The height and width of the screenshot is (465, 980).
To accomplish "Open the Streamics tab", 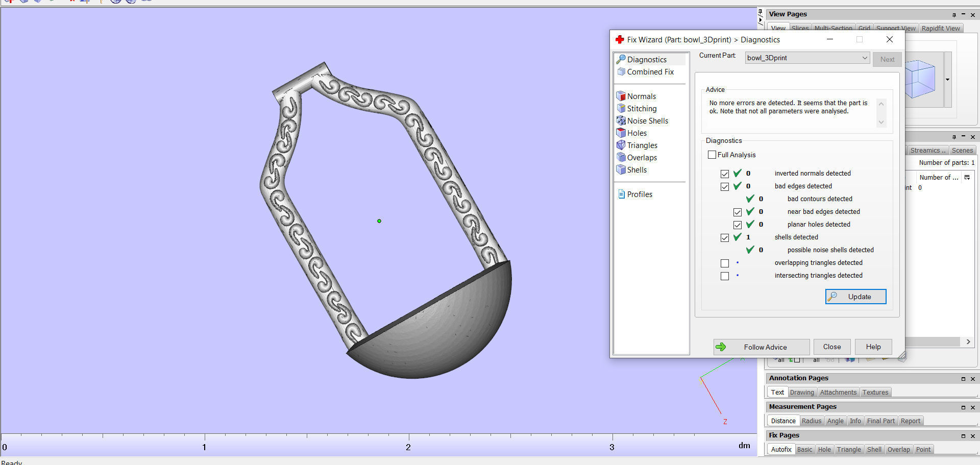I will point(928,151).
